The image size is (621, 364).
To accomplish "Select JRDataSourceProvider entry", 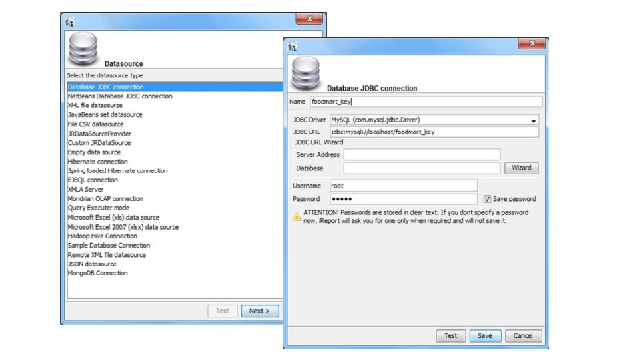I will tap(99, 134).
